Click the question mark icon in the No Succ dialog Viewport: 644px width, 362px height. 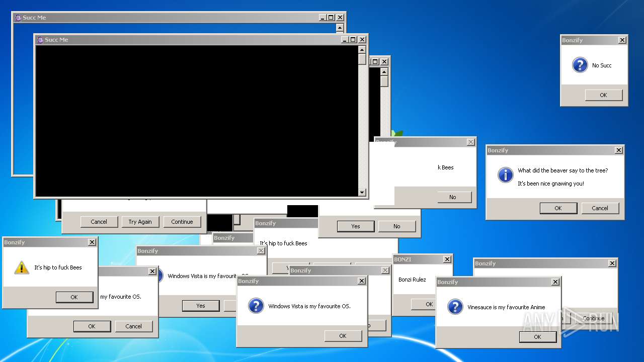coord(580,65)
